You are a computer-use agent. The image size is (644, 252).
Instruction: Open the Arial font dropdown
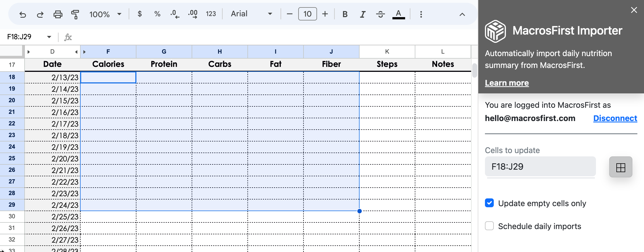point(251,14)
